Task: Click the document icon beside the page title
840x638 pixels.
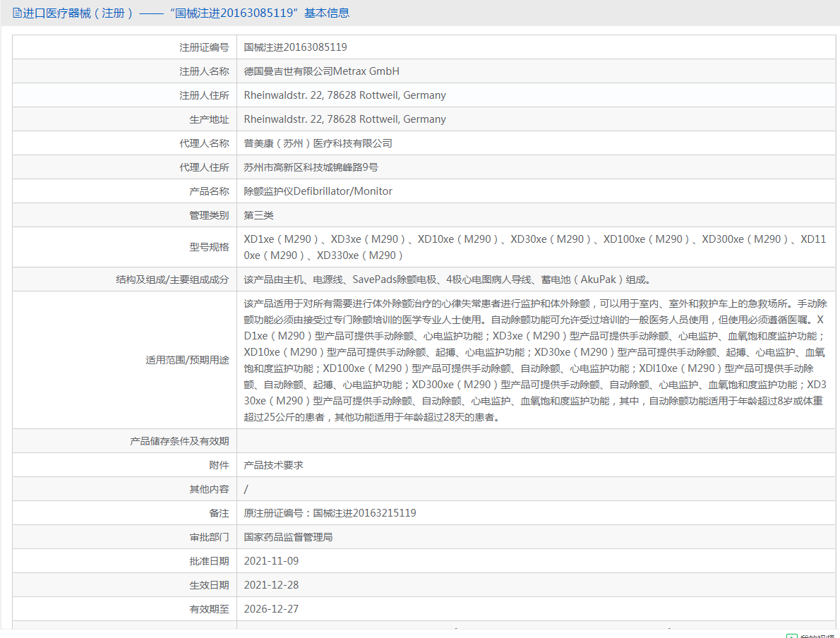Action: [17, 13]
